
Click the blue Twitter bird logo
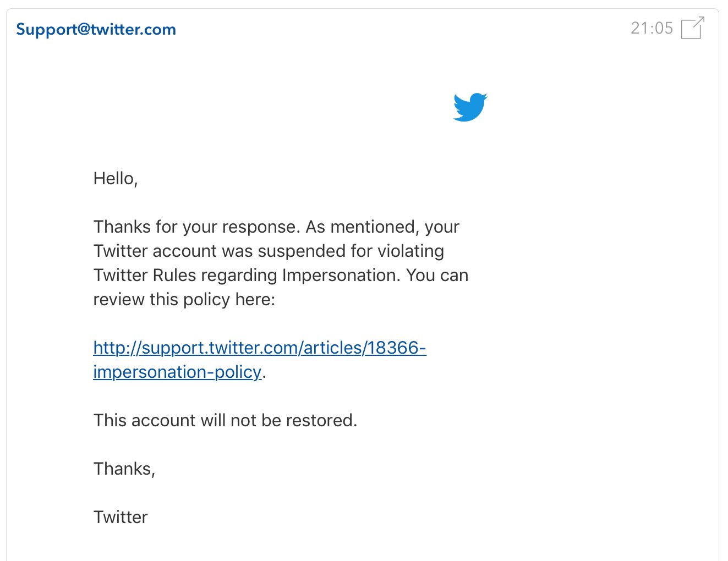[470, 107]
